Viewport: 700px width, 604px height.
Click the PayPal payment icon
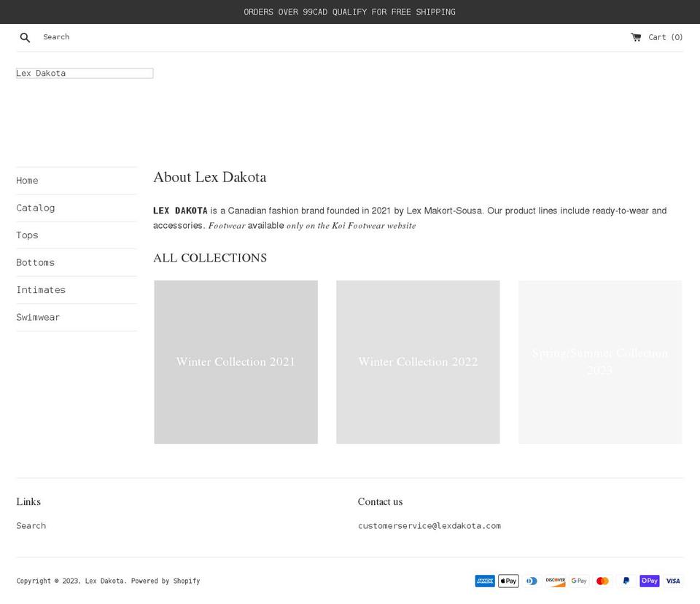coord(626,581)
